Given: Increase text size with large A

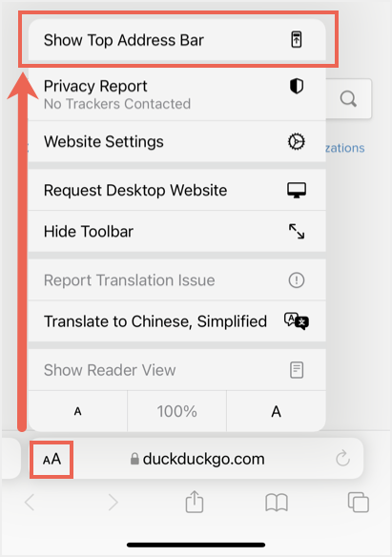Looking at the screenshot, I should [x=277, y=411].
